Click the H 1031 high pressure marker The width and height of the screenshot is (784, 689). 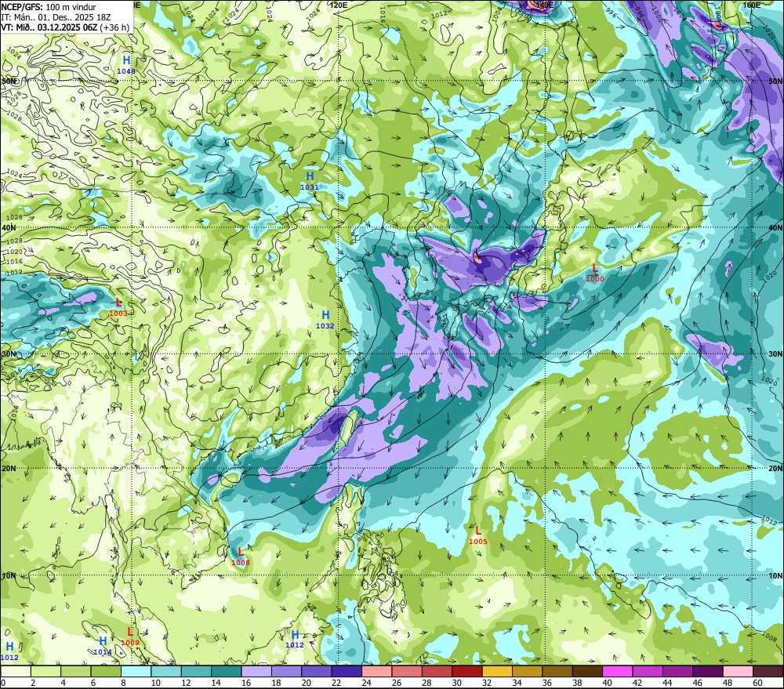pyautogui.click(x=310, y=181)
